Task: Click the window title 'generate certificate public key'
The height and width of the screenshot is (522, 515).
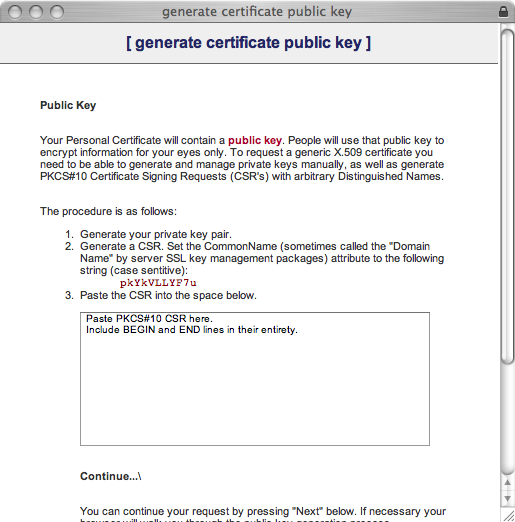Action: (257, 12)
